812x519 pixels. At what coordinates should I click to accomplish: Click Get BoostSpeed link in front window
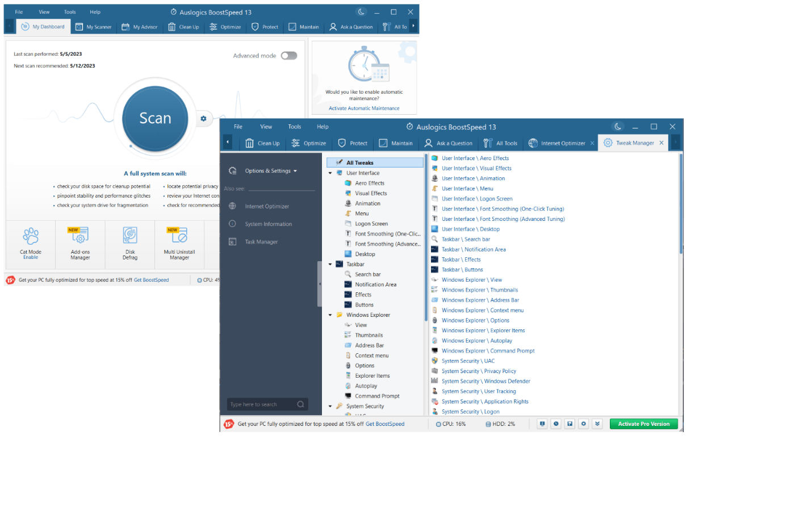tap(385, 424)
